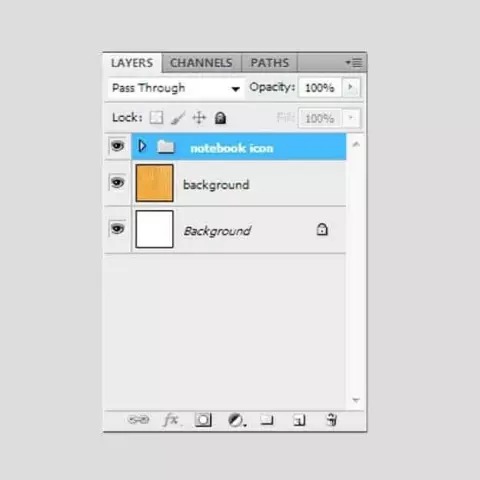Enable lock position icon

pyautogui.click(x=199, y=118)
